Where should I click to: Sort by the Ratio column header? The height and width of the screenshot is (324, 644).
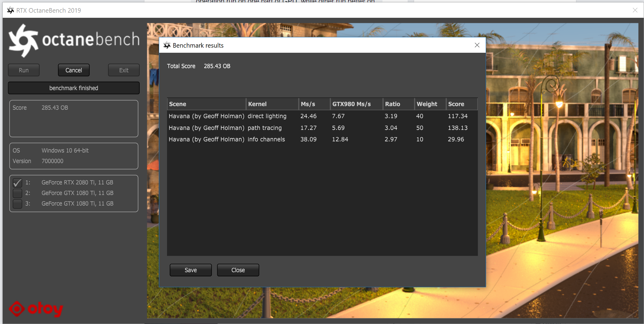pos(399,104)
